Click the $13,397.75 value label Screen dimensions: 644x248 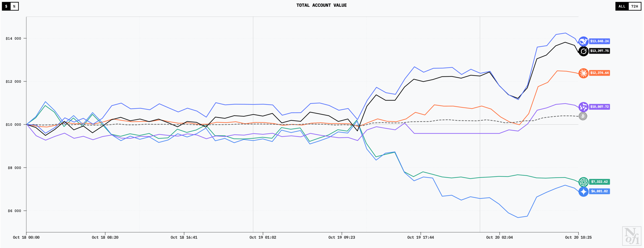(599, 51)
